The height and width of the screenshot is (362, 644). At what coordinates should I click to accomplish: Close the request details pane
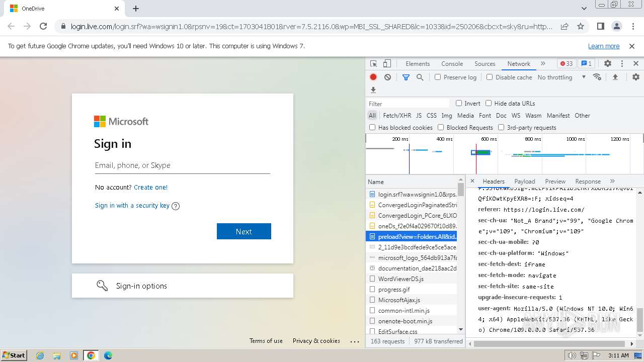point(472,181)
